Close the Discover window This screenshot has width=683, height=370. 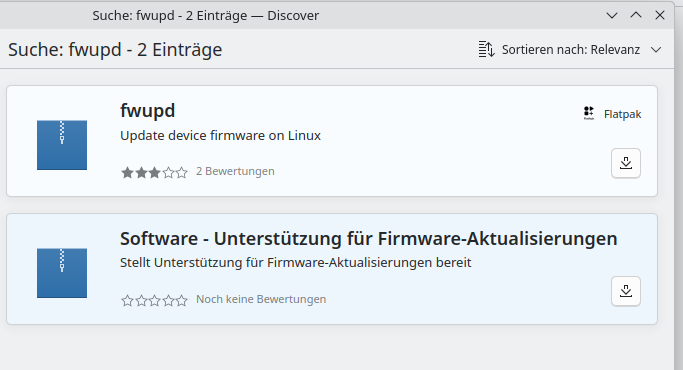click(660, 15)
